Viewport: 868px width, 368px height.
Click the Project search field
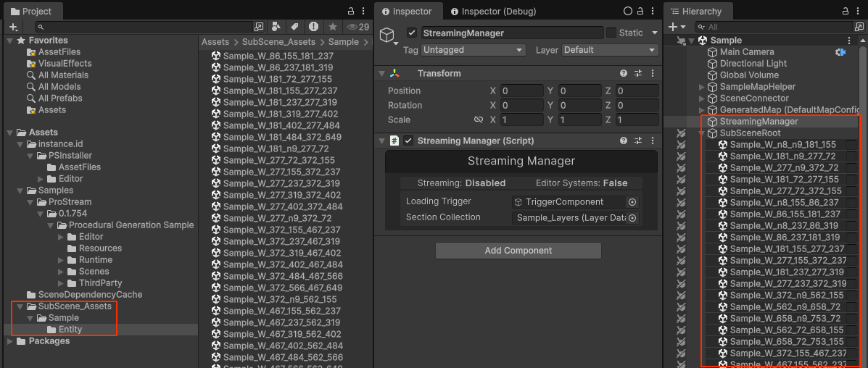pos(144,27)
